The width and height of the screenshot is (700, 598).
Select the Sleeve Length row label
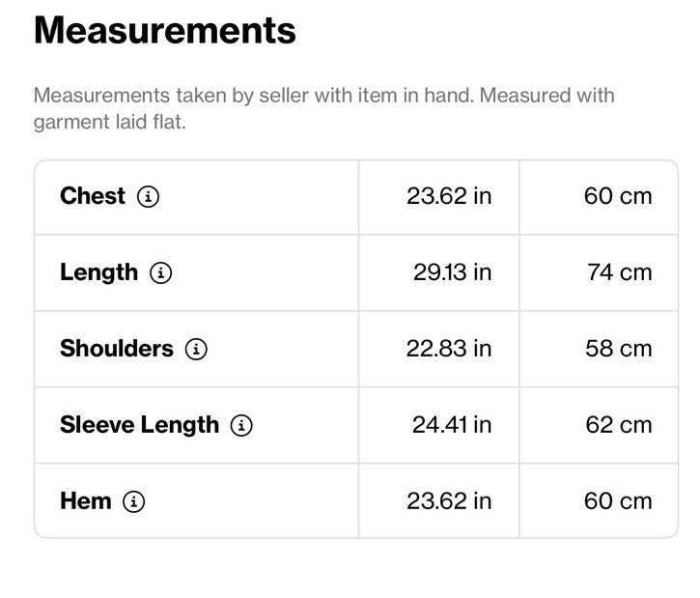pyautogui.click(x=139, y=425)
